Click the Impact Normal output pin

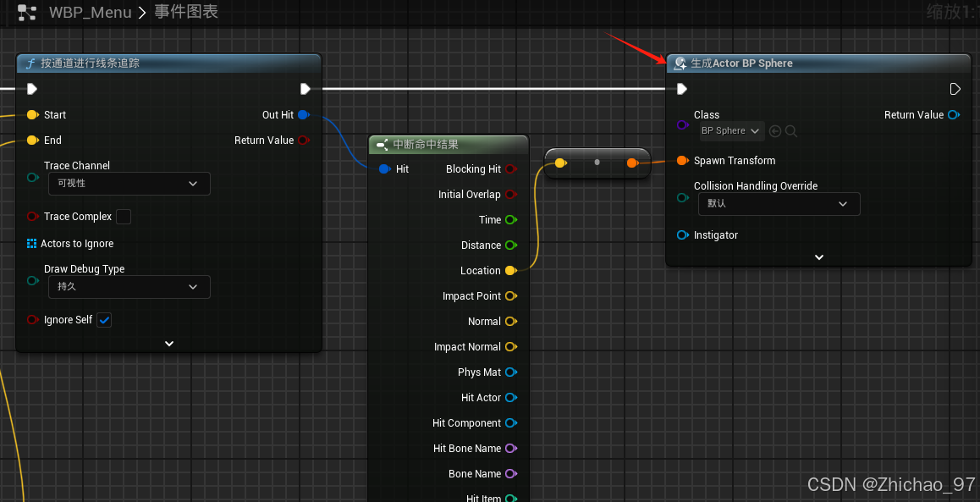point(510,347)
